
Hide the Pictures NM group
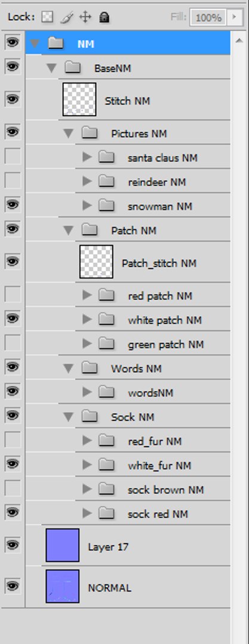pyautogui.click(x=13, y=131)
